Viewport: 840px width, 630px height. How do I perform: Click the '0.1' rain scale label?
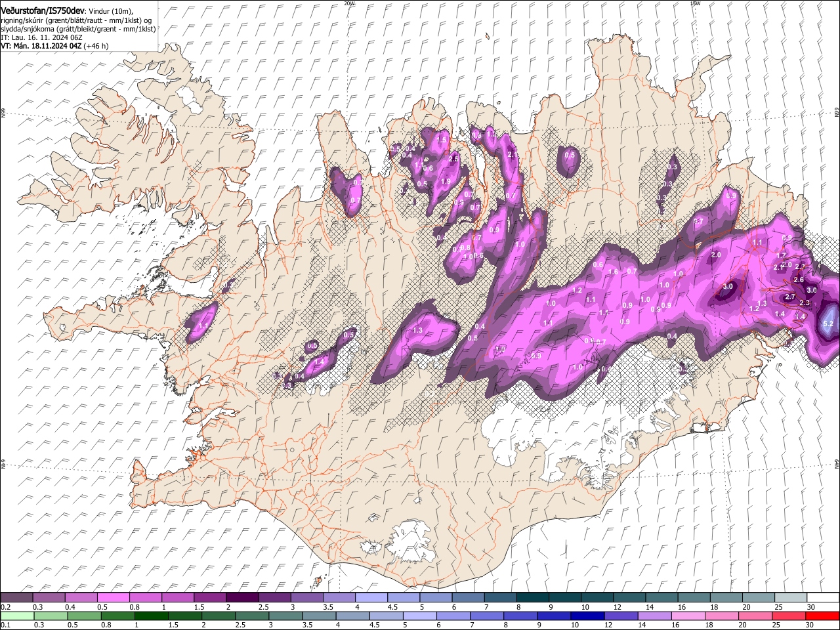5,625
